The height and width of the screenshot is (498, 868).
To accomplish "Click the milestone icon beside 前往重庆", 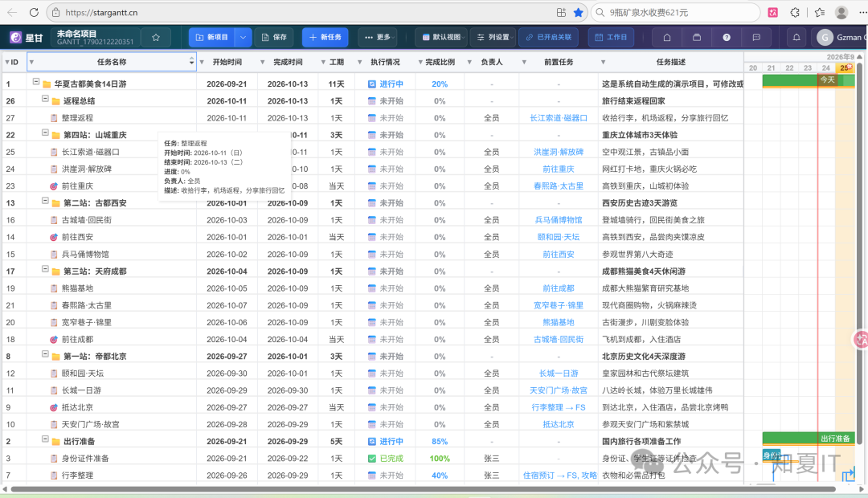I will (x=54, y=186).
